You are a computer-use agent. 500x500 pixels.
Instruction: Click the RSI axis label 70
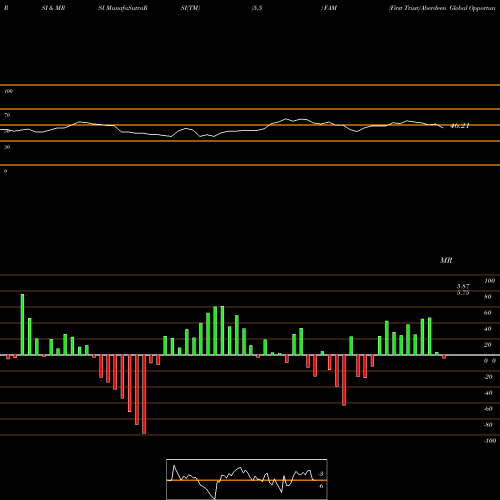(7, 115)
